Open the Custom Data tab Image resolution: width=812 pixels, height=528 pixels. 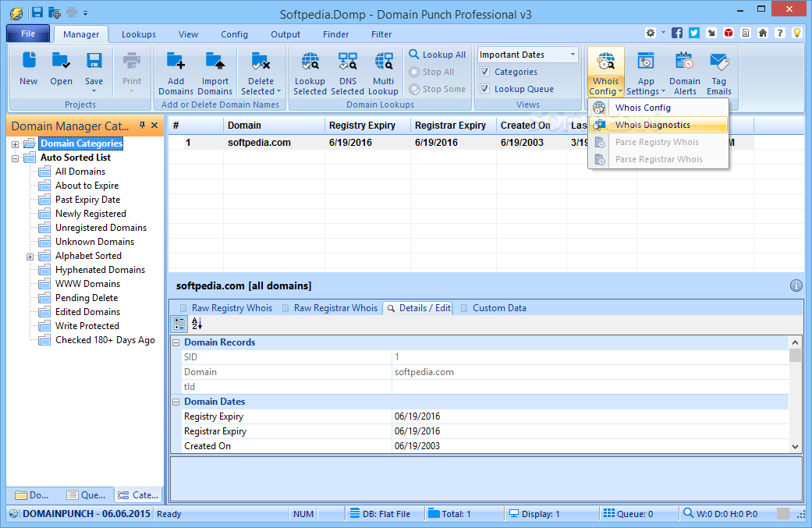click(494, 308)
